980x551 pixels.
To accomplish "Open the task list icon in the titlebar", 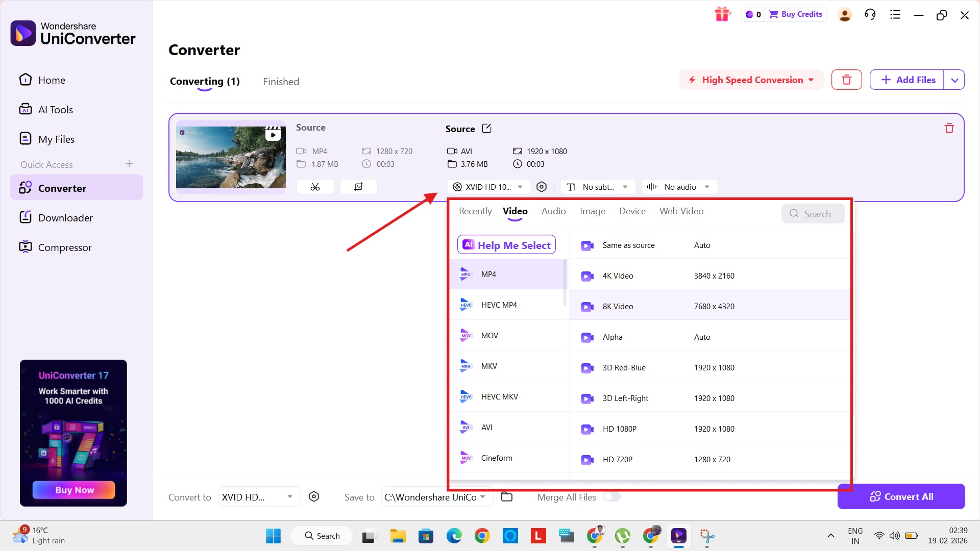I will tap(895, 14).
